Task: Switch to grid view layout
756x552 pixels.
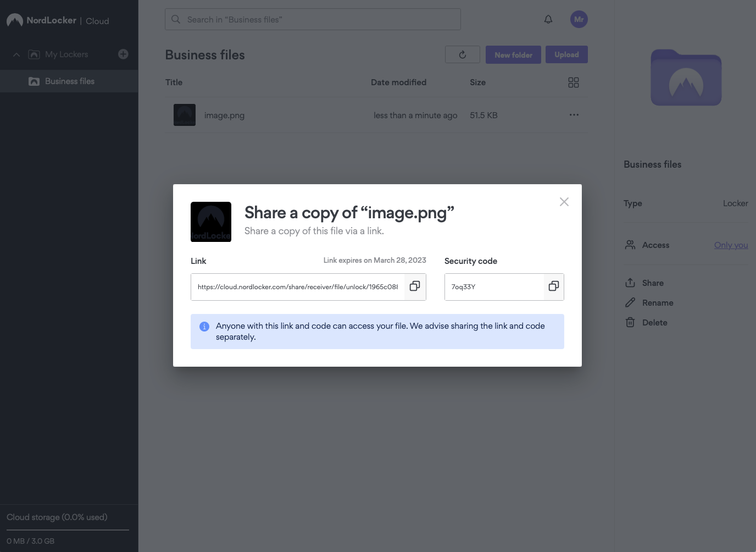Action: pyautogui.click(x=573, y=82)
